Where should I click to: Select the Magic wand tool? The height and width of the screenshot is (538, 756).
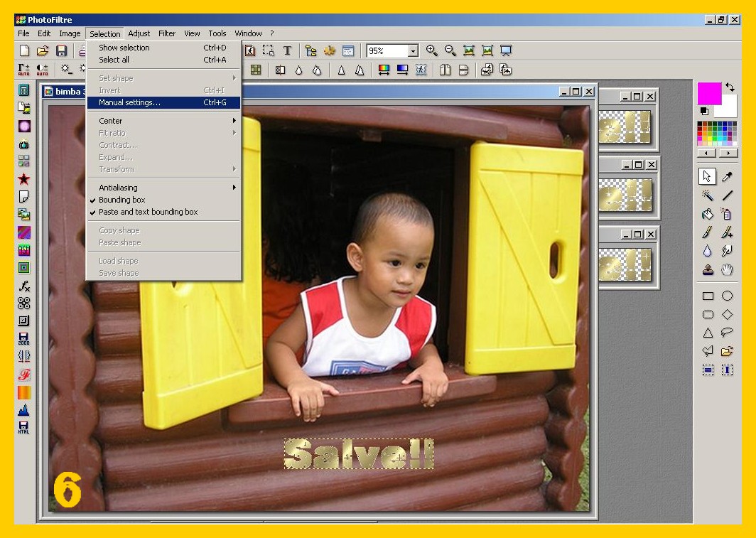click(708, 195)
